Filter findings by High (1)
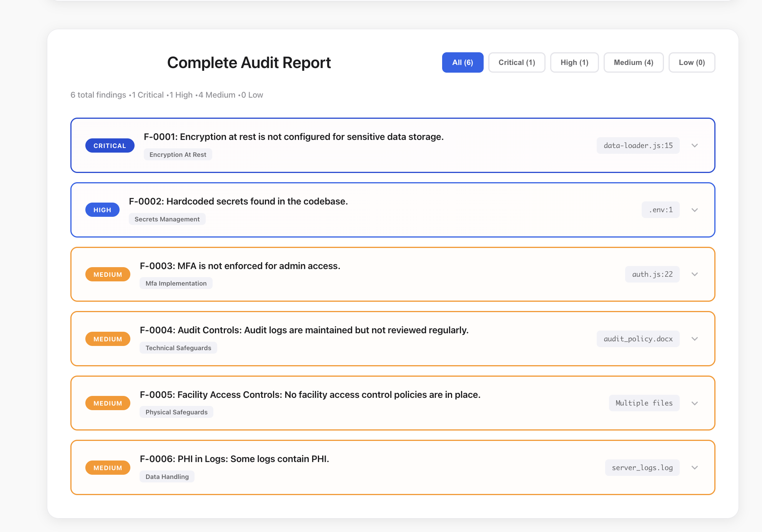This screenshot has width=762, height=532. click(574, 62)
